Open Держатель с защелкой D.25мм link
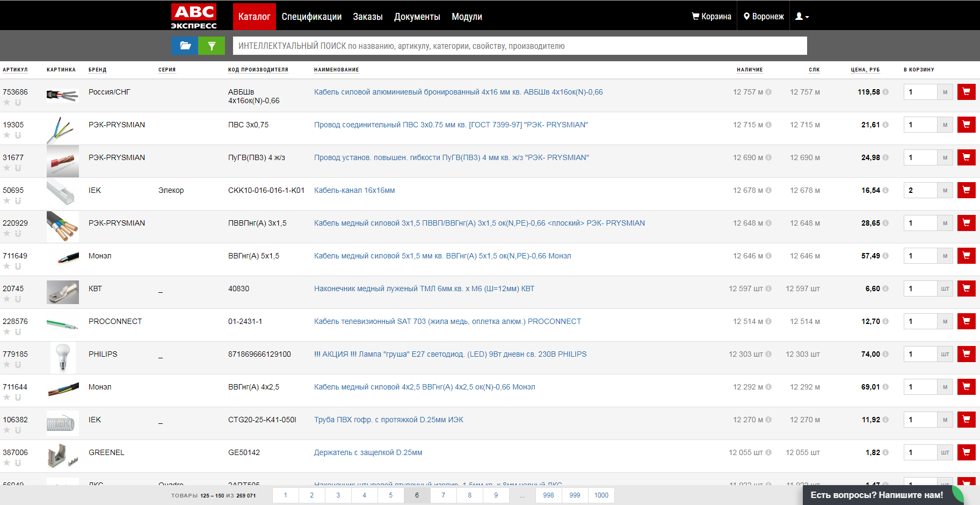This screenshot has height=505, width=980. 368,452
